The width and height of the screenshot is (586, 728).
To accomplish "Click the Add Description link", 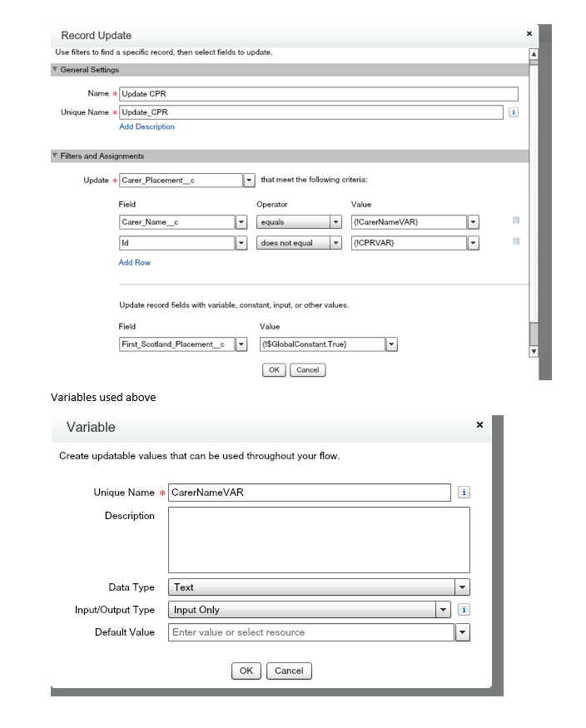I will pyautogui.click(x=146, y=127).
